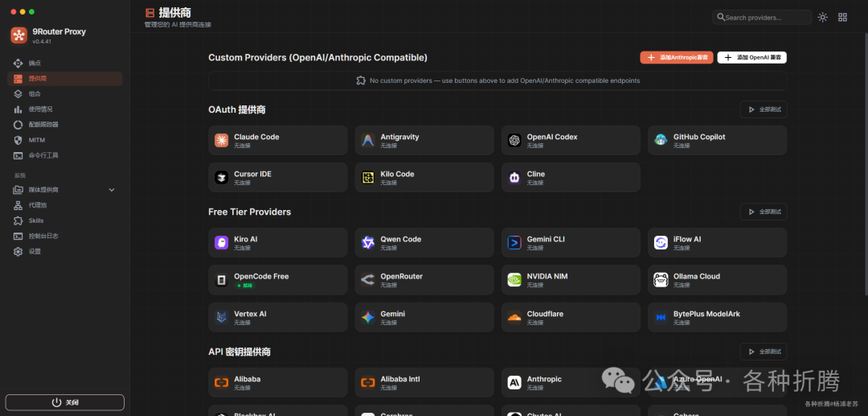Screen dimensions: 868x416
Task: Click the 就绪 status badge on OpenCode Free
Action: pos(244,286)
